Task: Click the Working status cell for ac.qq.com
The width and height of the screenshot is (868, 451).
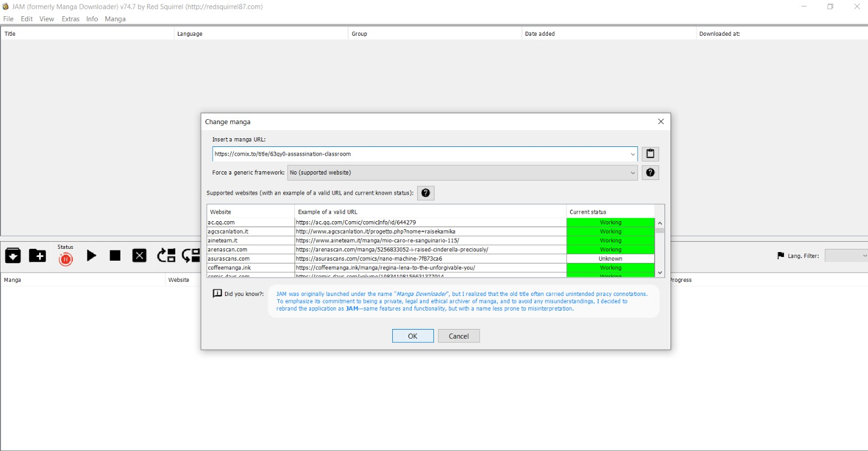Action: pyautogui.click(x=610, y=222)
